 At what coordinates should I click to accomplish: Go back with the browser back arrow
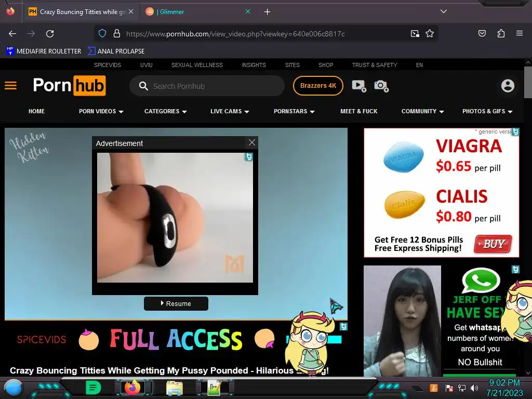pyautogui.click(x=12, y=34)
